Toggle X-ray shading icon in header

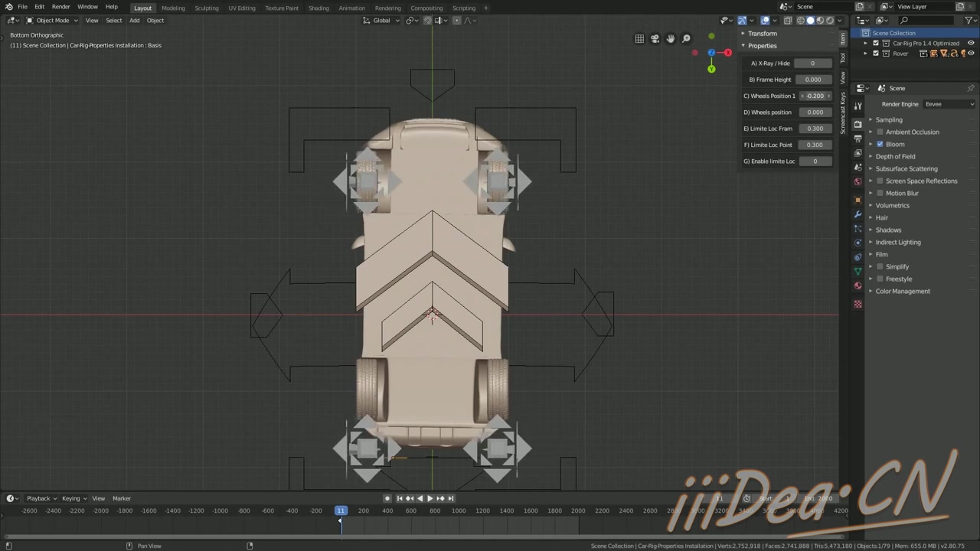pyautogui.click(x=788, y=21)
